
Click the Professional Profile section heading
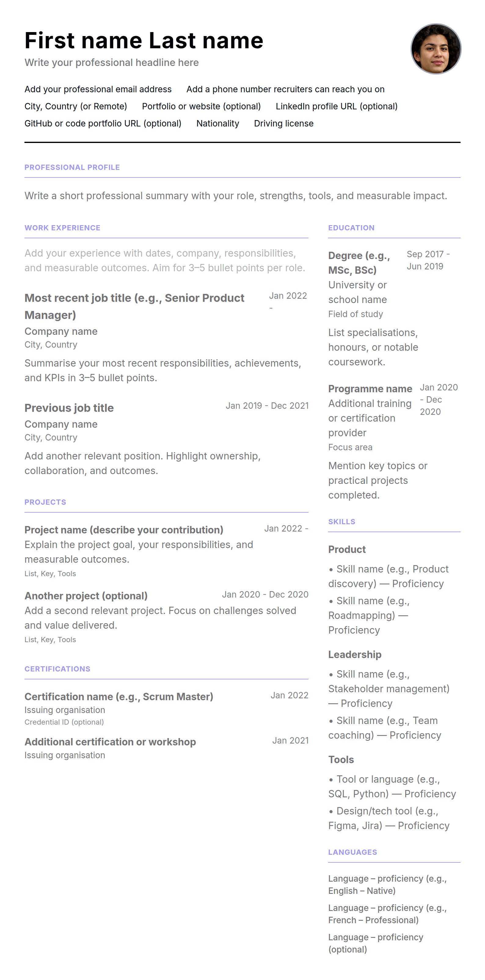(x=72, y=167)
